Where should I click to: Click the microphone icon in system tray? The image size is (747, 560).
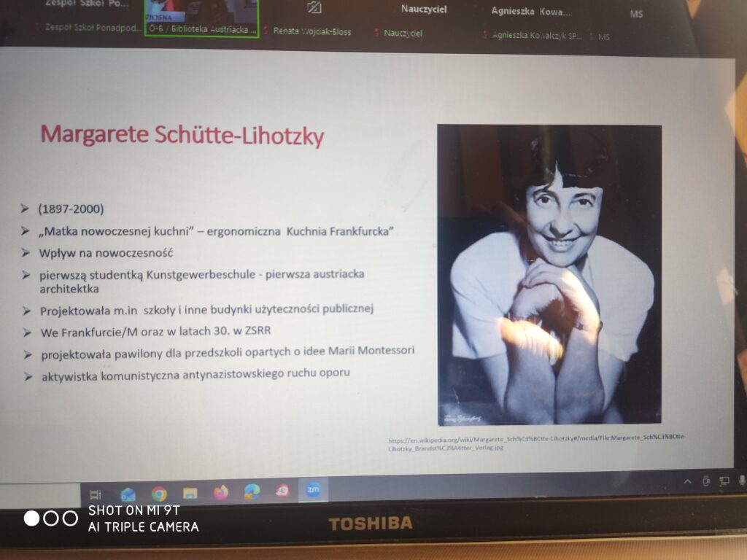click(742, 481)
